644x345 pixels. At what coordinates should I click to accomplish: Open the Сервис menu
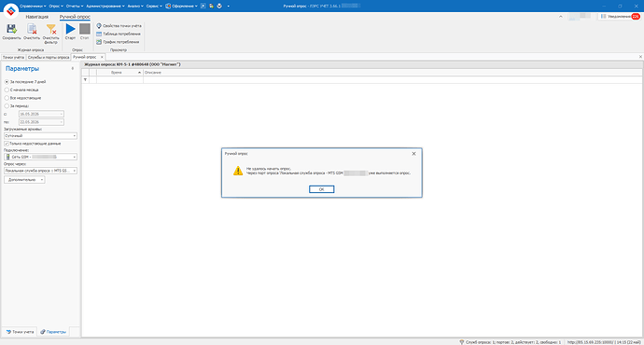pos(154,7)
